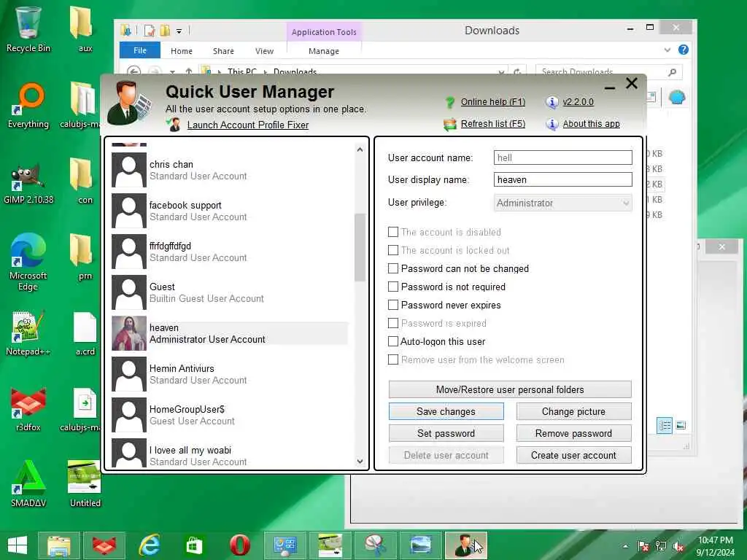
Task: Launch GIMP 2.10.38 from the desktop
Action: [28, 183]
